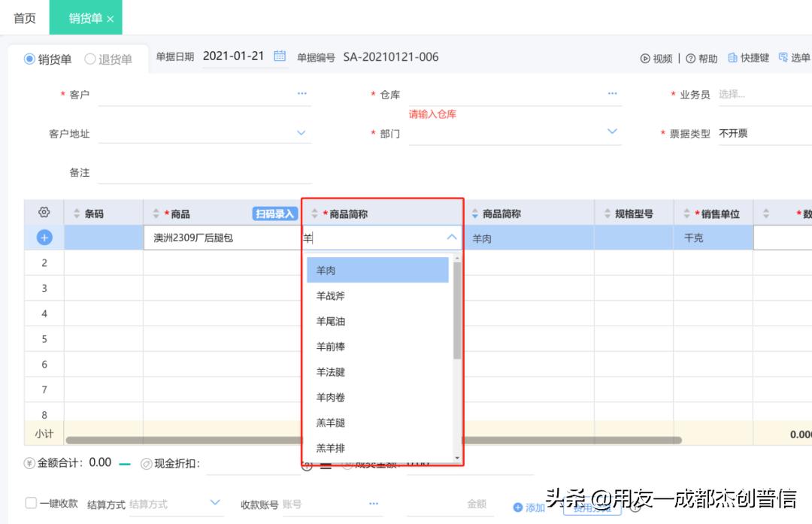
Task: Open the 客户 lookup ellipsis icon
Action: pos(301,93)
